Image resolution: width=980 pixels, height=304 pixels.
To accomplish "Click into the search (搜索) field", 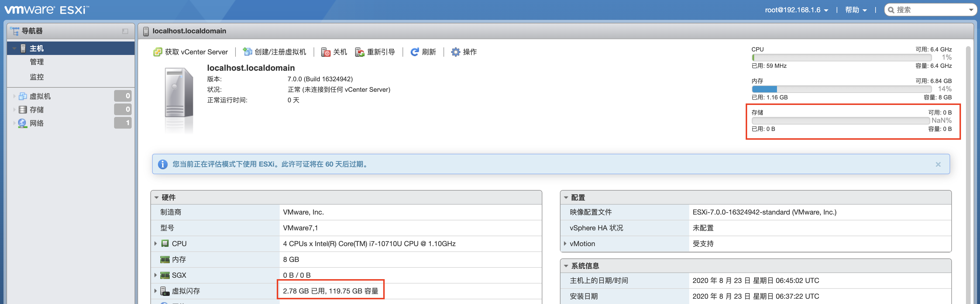I will click(930, 10).
